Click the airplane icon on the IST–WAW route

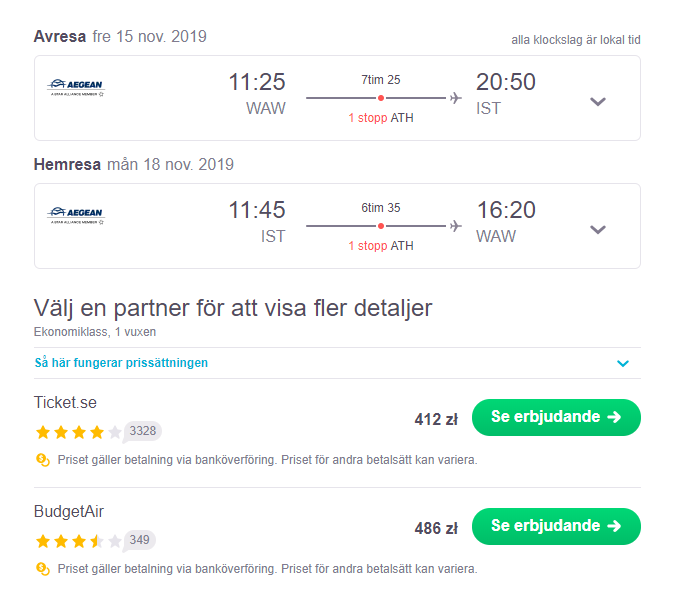point(456,226)
